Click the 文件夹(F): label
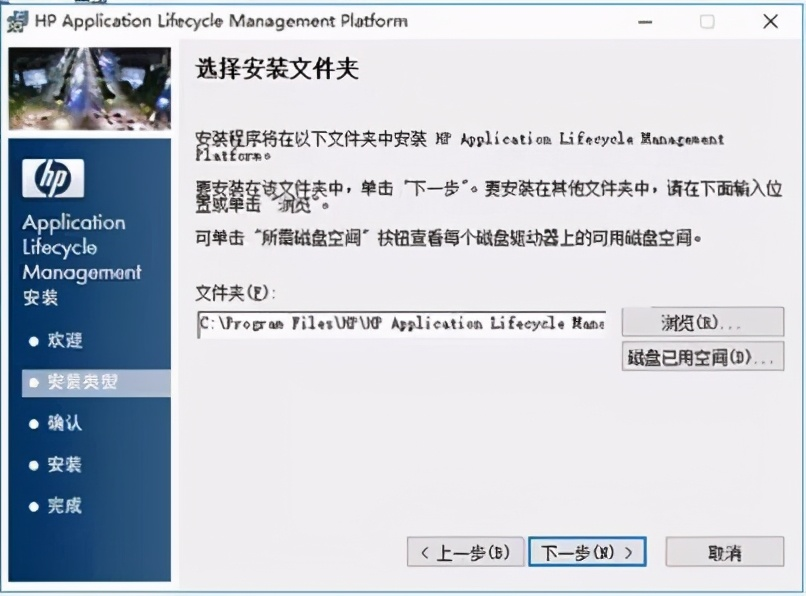806x596 pixels. pyautogui.click(x=235, y=293)
